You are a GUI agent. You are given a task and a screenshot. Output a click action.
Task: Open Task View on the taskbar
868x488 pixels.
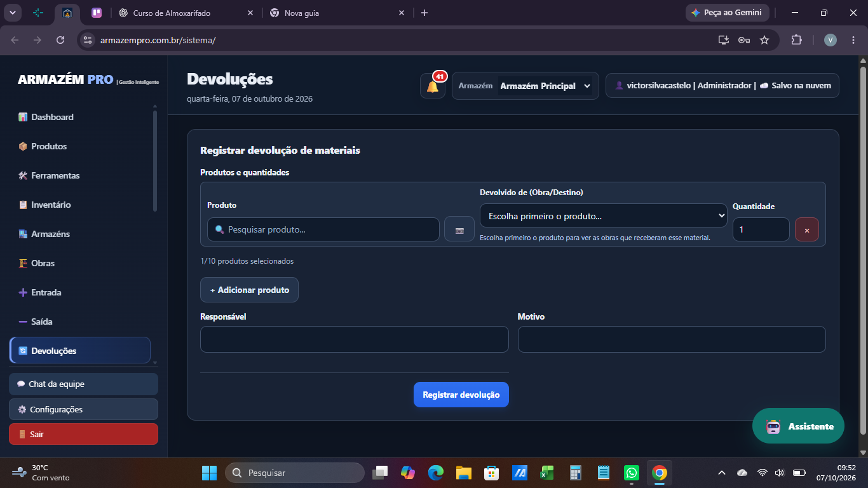380,473
